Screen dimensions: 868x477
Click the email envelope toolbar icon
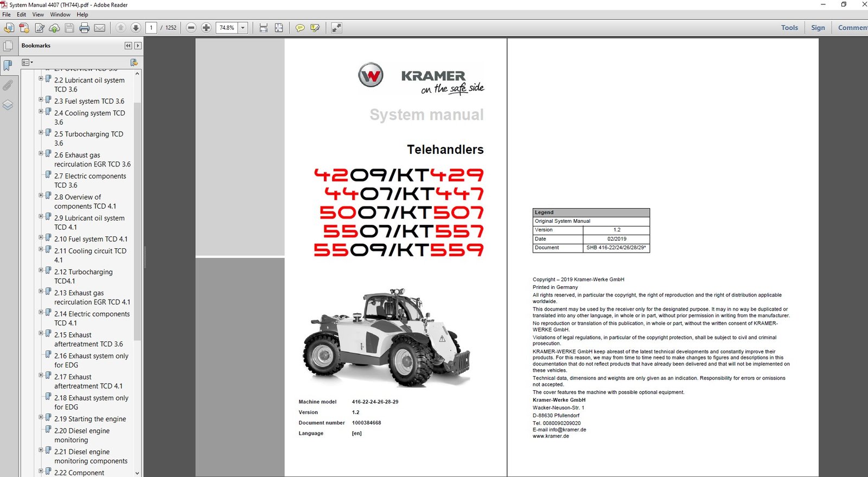click(x=100, y=28)
